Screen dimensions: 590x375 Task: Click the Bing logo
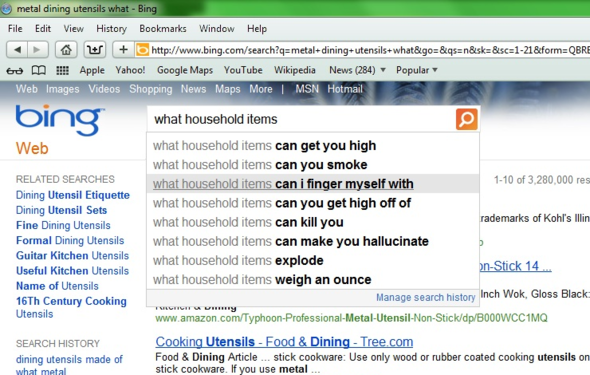[x=59, y=120]
